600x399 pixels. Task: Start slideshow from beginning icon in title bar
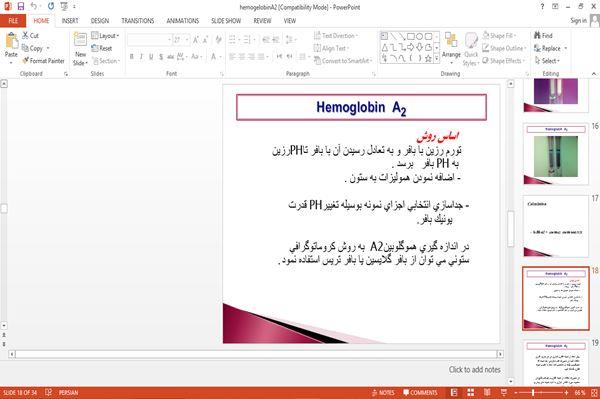[64, 6]
